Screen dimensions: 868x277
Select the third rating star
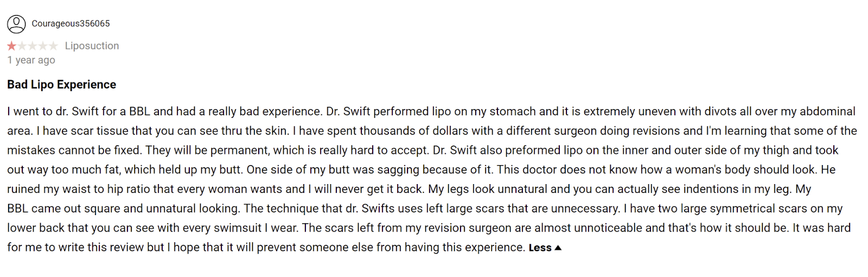33,46
